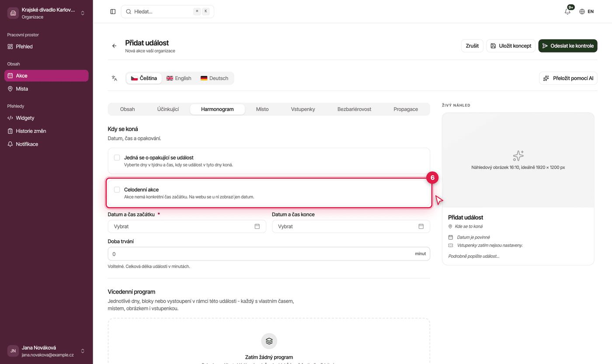
Task: Enable the Celodenní akce checkbox
Action: point(117,190)
